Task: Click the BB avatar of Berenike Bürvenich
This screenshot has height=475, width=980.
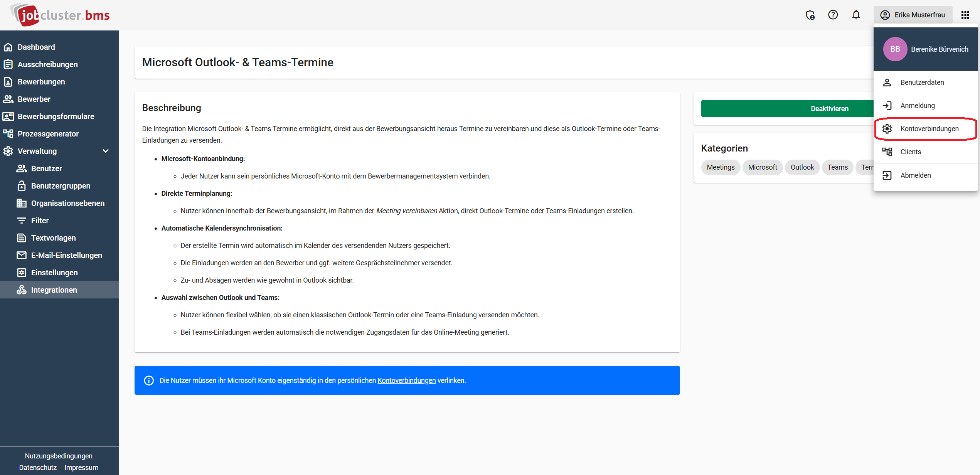Action: pyautogui.click(x=895, y=49)
